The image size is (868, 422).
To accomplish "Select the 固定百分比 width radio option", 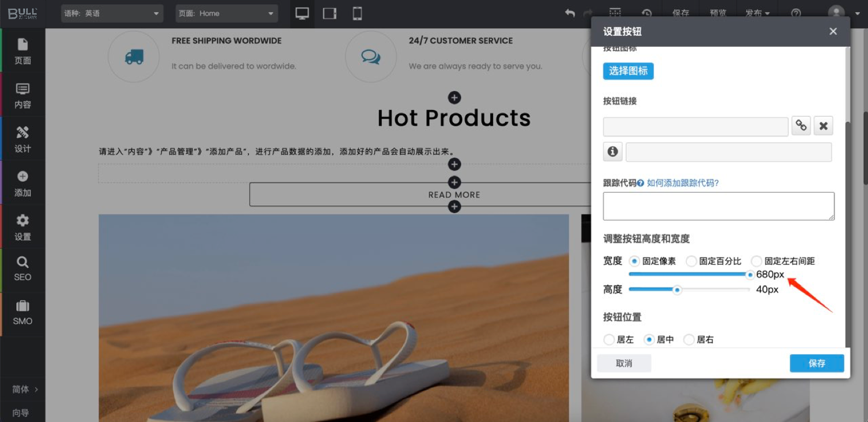I will point(692,261).
